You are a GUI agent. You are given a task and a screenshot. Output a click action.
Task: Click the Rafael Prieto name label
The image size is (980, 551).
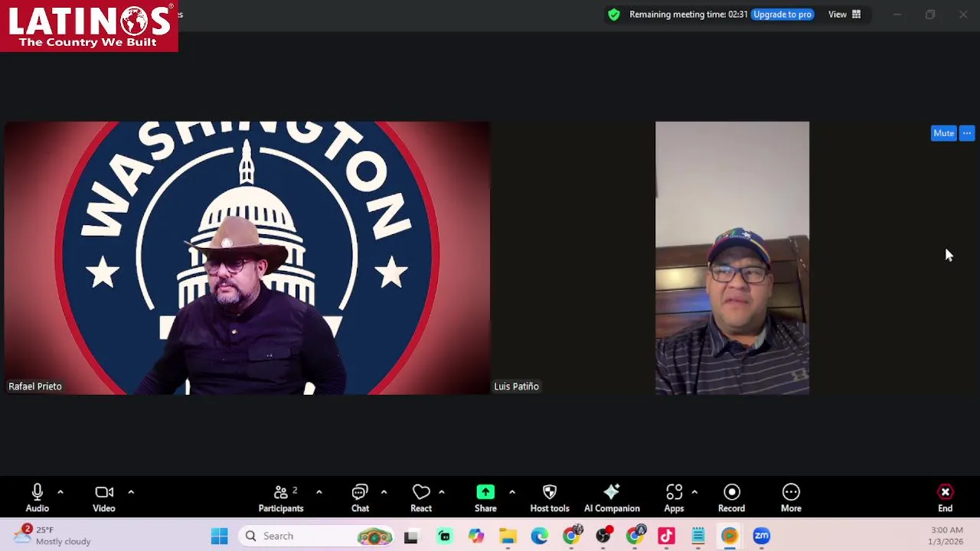35,386
